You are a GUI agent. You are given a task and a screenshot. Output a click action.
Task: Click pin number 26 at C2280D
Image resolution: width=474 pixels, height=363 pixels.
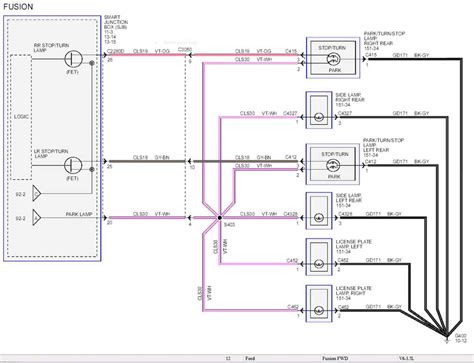coord(110,60)
